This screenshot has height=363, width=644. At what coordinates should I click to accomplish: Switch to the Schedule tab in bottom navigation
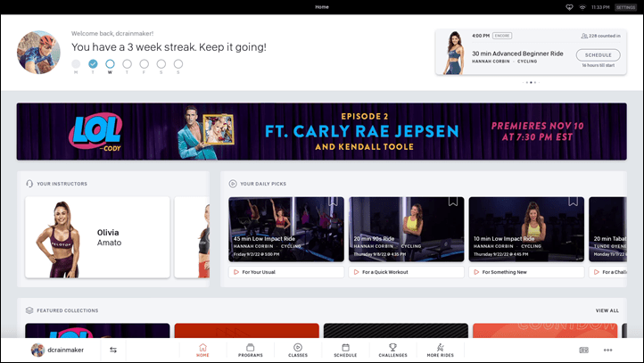coord(345,350)
